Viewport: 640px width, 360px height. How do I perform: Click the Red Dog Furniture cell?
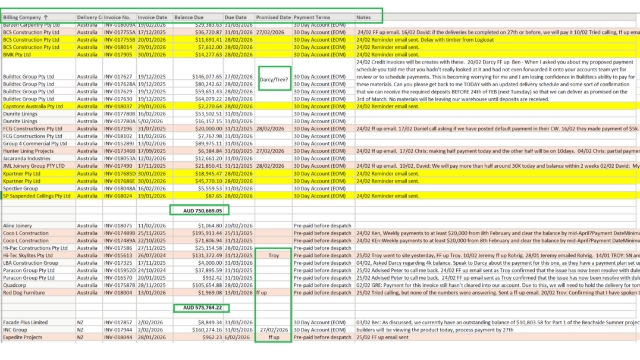[x=39, y=293]
